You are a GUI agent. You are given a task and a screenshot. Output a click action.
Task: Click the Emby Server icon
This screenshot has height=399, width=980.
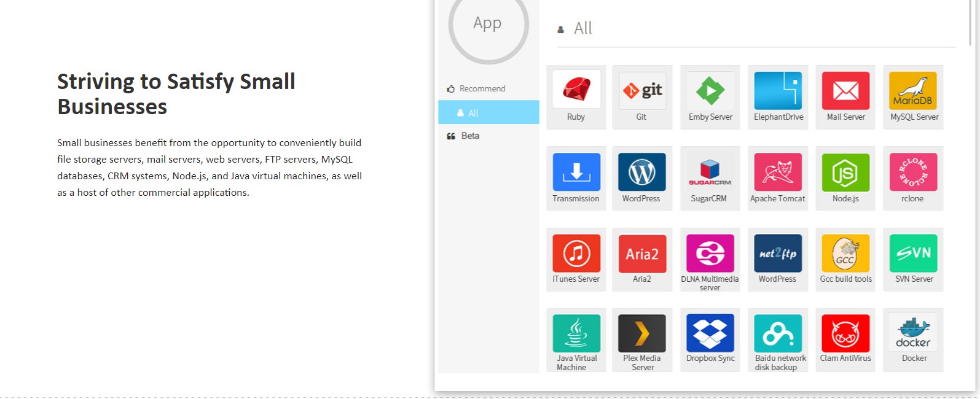point(710,90)
